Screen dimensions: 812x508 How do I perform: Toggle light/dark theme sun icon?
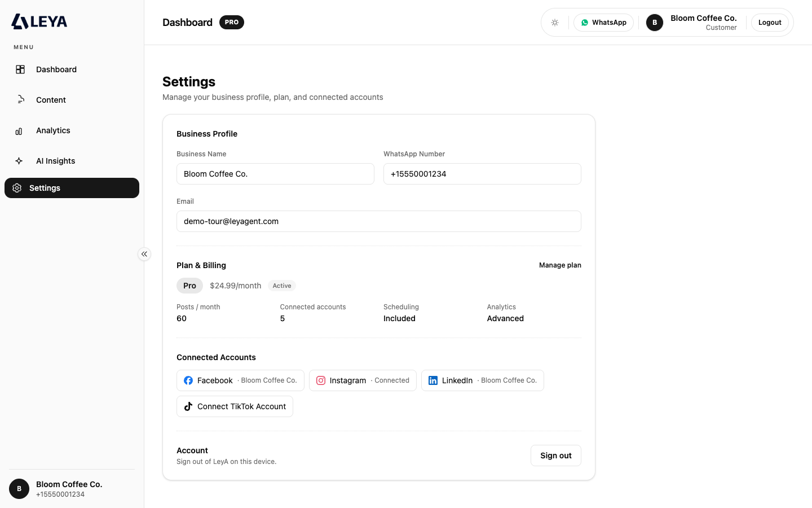(555, 23)
